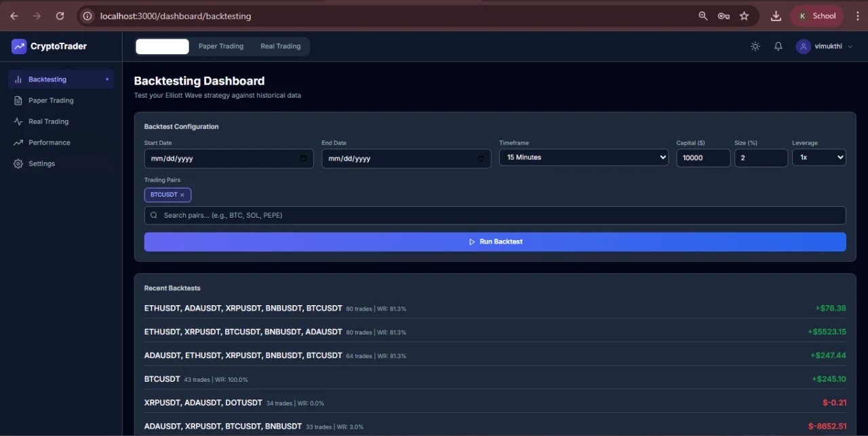
Task: Open backtest with +$76.38 profit
Action: (x=495, y=309)
